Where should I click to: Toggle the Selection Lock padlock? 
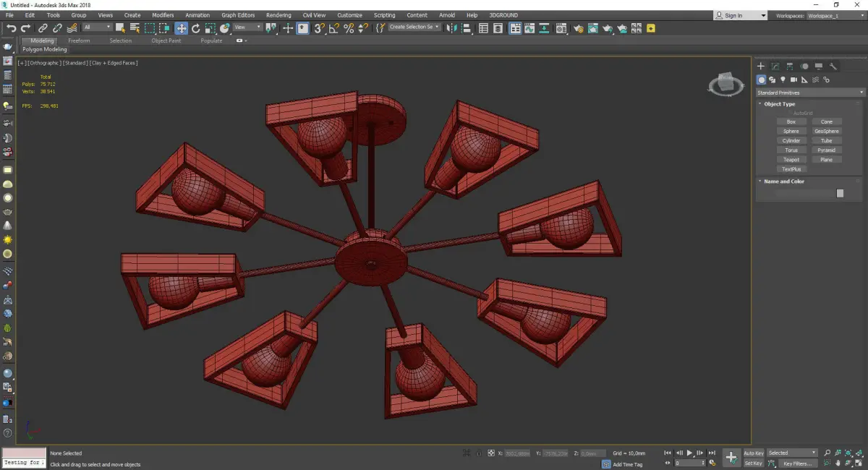(477, 453)
